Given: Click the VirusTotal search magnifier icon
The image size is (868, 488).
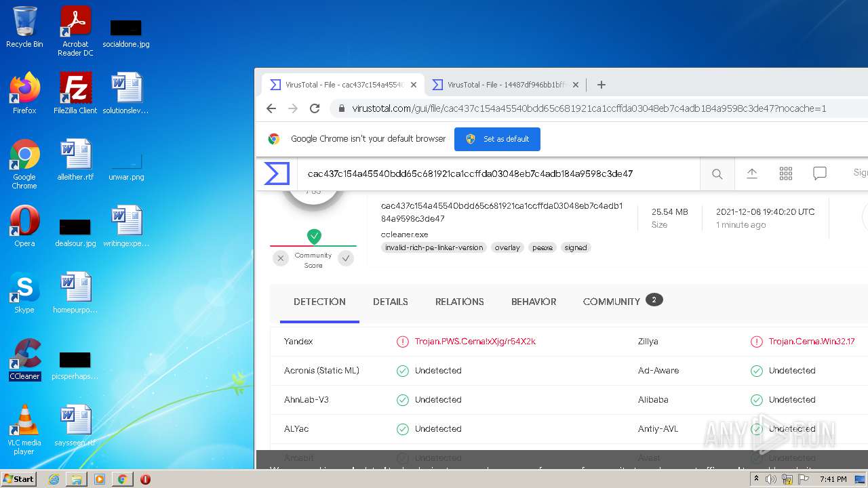Looking at the screenshot, I should click(717, 174).
